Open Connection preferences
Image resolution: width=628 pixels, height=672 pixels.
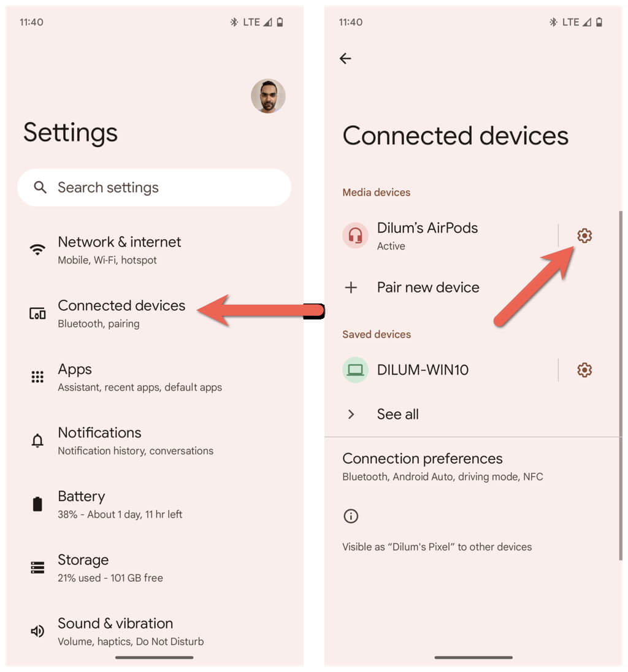click(472, 467)
